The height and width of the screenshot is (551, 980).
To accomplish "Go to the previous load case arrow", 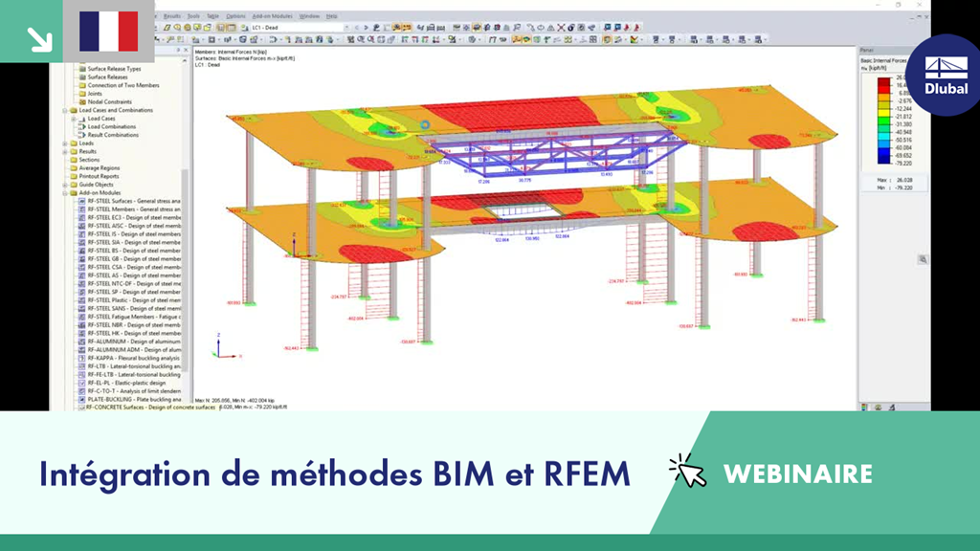I will 357,28.
